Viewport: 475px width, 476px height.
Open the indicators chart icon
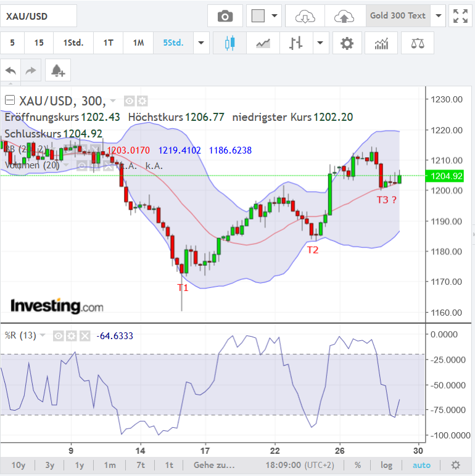coord(381,43)
